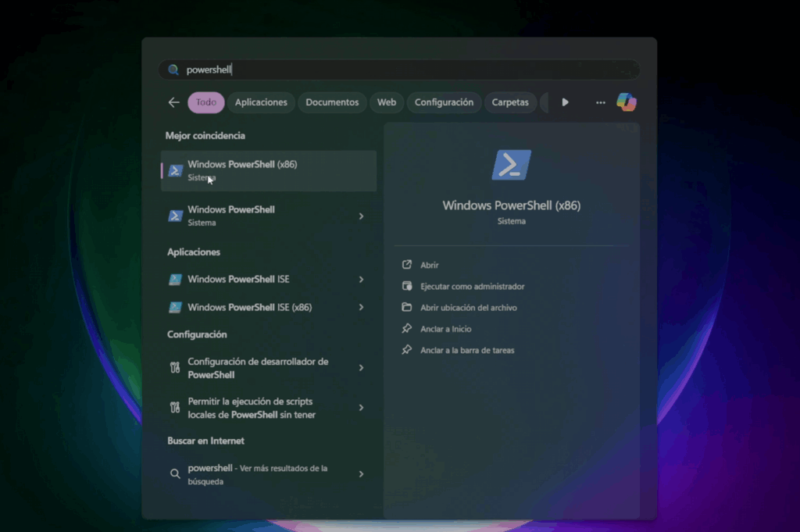800x532 pixels.
Task: Click the Windows PowerShell result icon
Action: [175, 216]
